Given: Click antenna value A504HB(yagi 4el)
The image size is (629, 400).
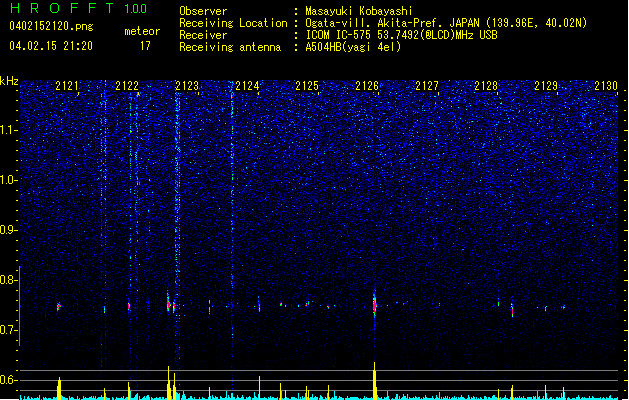Looking at the screenshot, I should [353, 47].
